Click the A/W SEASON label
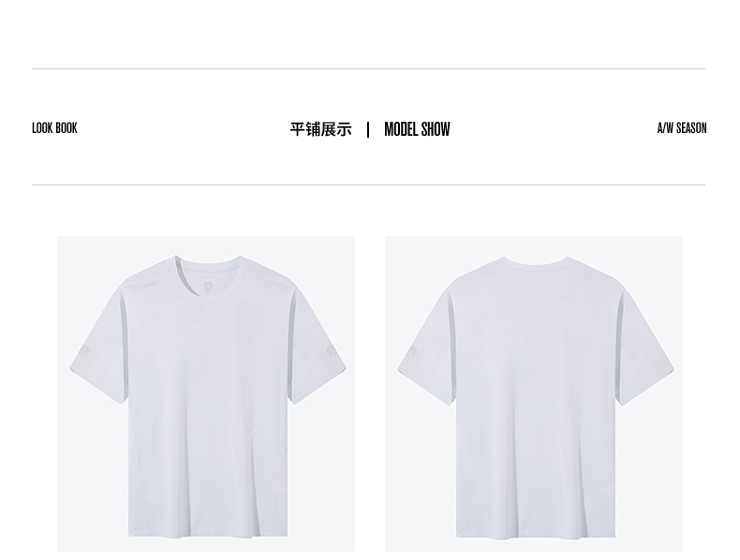This screenshot has height=560, width=740. [x=682, y=128]
